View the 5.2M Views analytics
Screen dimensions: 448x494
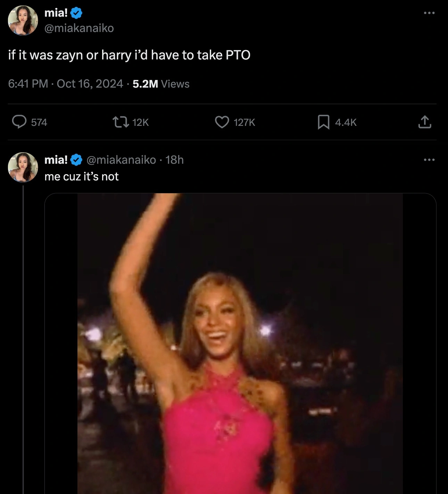161,84
